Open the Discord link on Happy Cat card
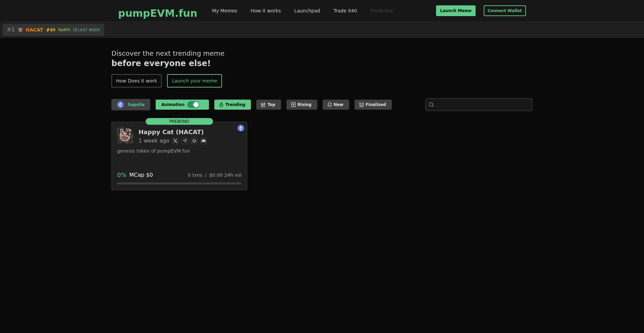 tap(204, 141)
